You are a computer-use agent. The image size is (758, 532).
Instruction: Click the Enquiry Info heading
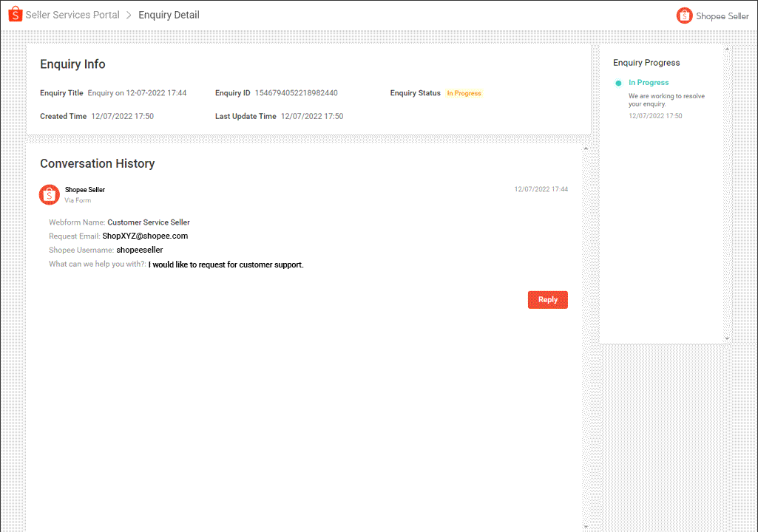pyautogui.click(x=72, y=64)
